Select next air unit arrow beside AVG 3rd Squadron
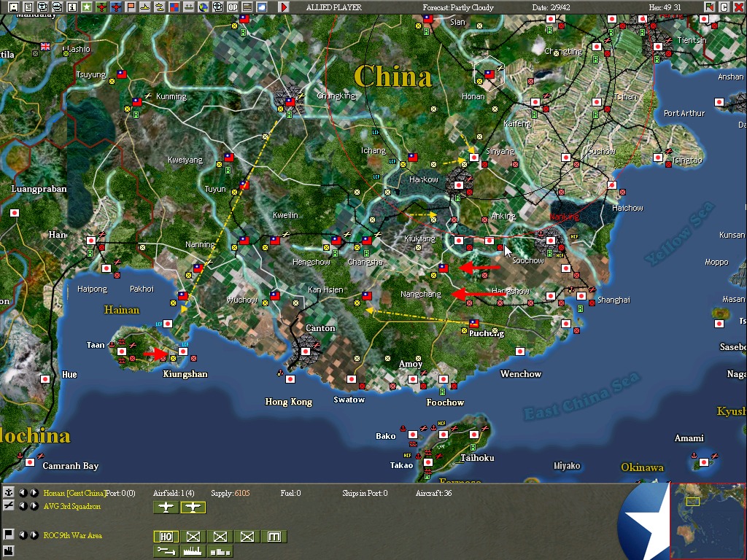The width and height of the screenshot is (747, 560). click(34, 506)
